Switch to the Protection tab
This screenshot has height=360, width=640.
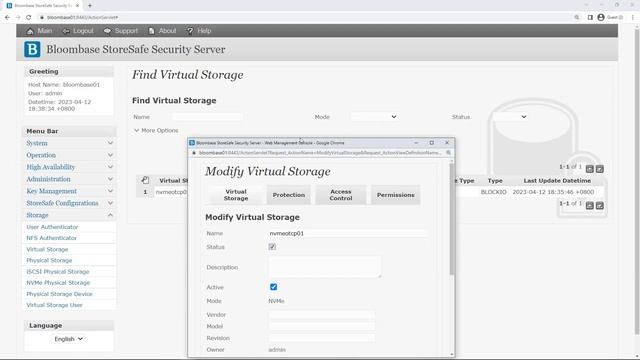289,195
